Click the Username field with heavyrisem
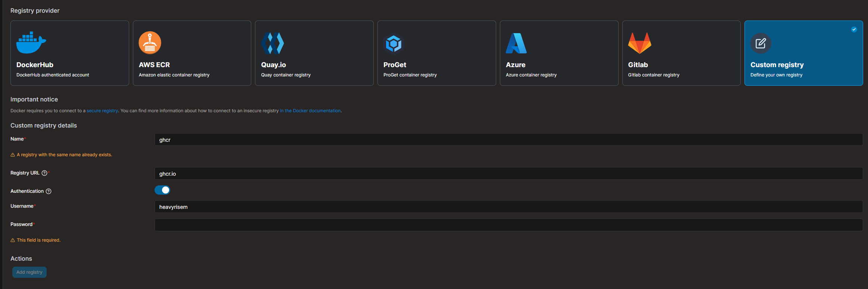Image resolution: width=868 pixels, height=289 pixels. [508, 207]
